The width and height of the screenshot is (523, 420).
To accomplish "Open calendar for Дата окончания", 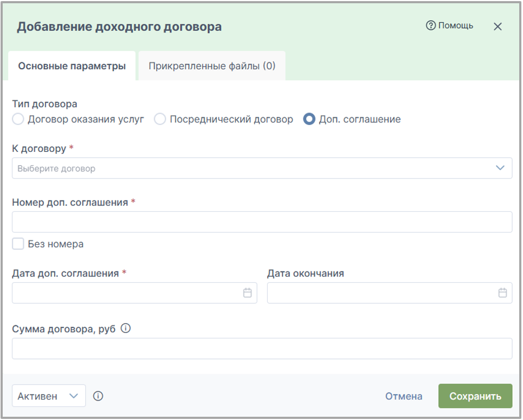I will [x=502, y=292].
